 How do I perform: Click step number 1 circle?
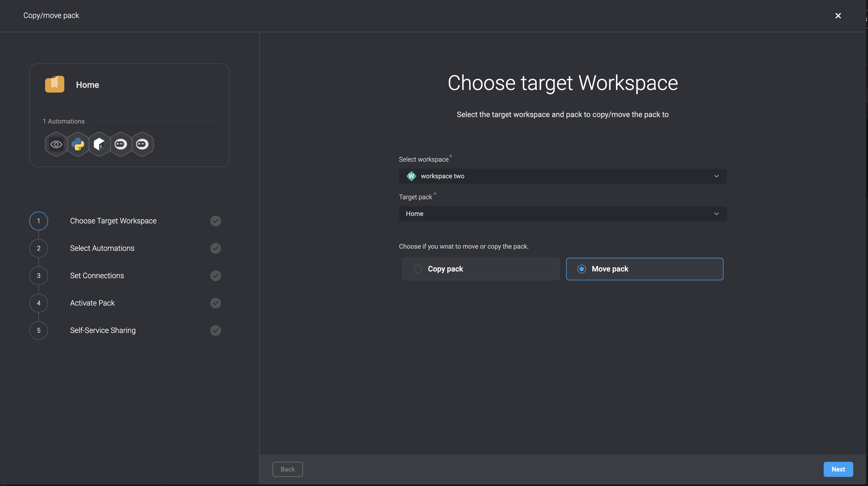click(x=39, y=221)
